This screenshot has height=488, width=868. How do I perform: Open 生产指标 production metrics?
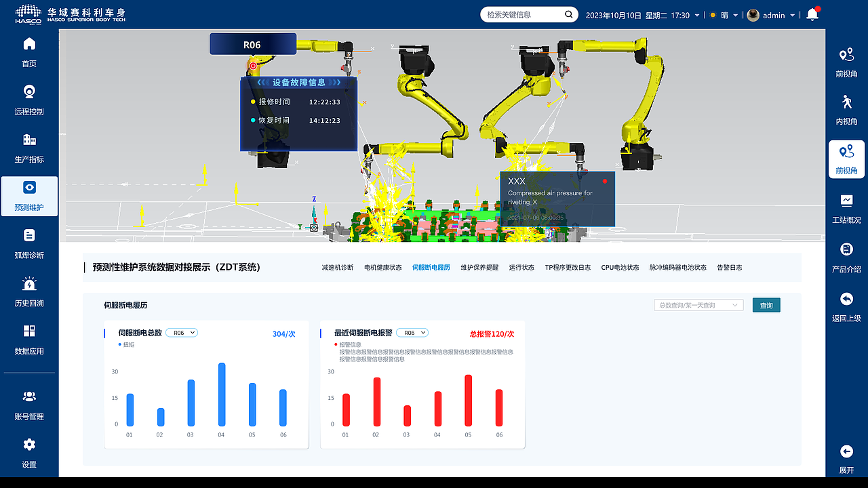(x=29, y=148)
